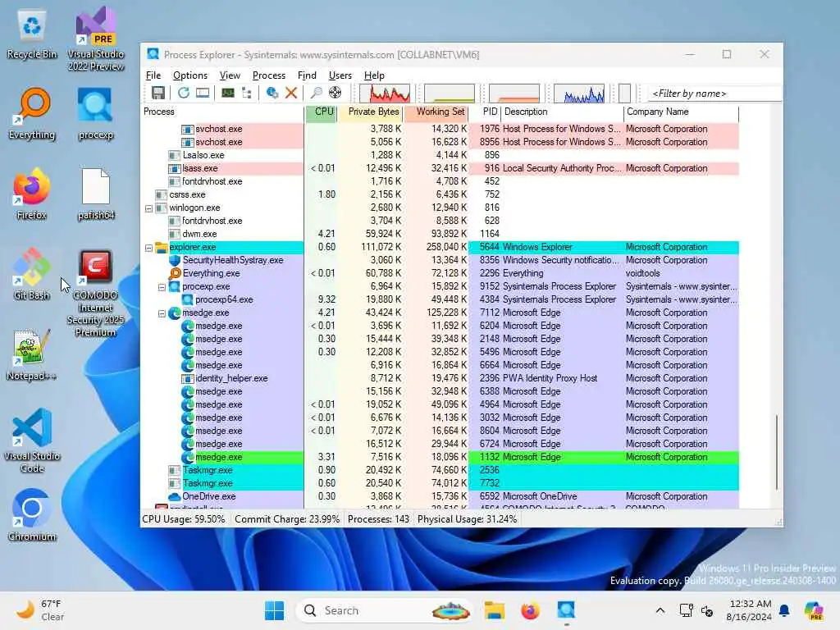Select the Firefox desktop shortcut

tap(32, 194)
